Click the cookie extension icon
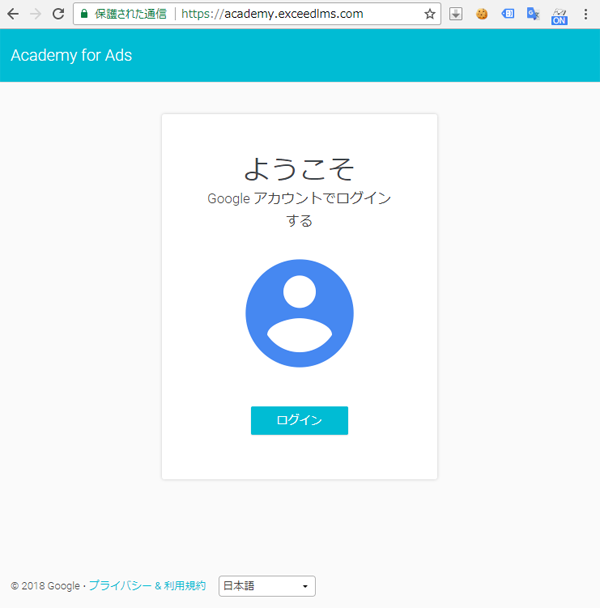This screenshot has width=600, height=608. point(482,14)
